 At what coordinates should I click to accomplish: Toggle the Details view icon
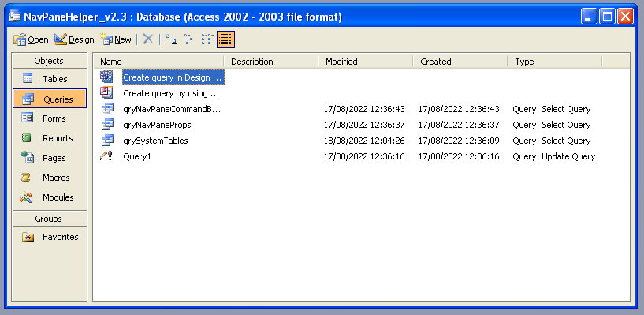click(226, 39)
